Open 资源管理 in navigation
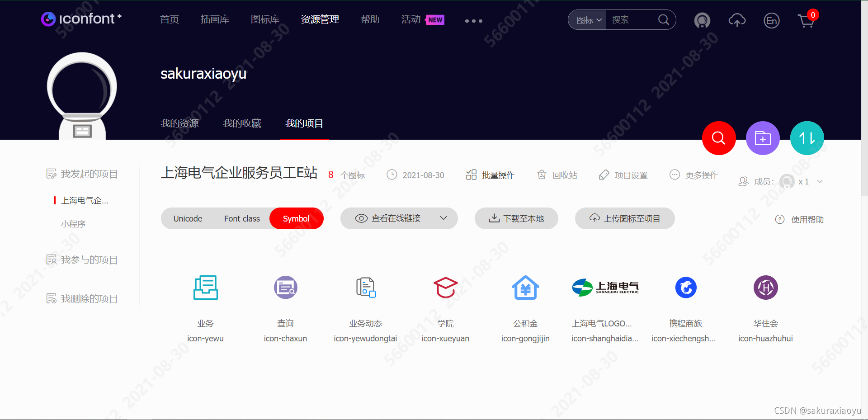This screenshot has height=420, width=868. coord(320,19)
